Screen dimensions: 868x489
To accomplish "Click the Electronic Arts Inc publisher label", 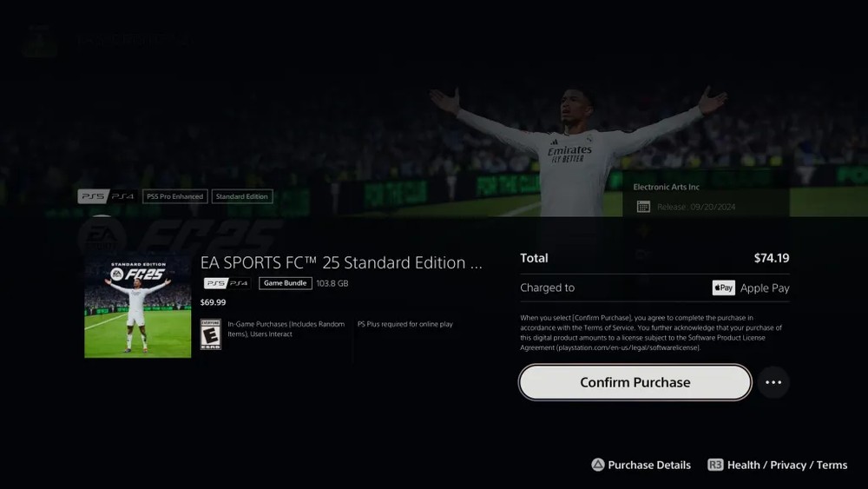I will 666,188.
